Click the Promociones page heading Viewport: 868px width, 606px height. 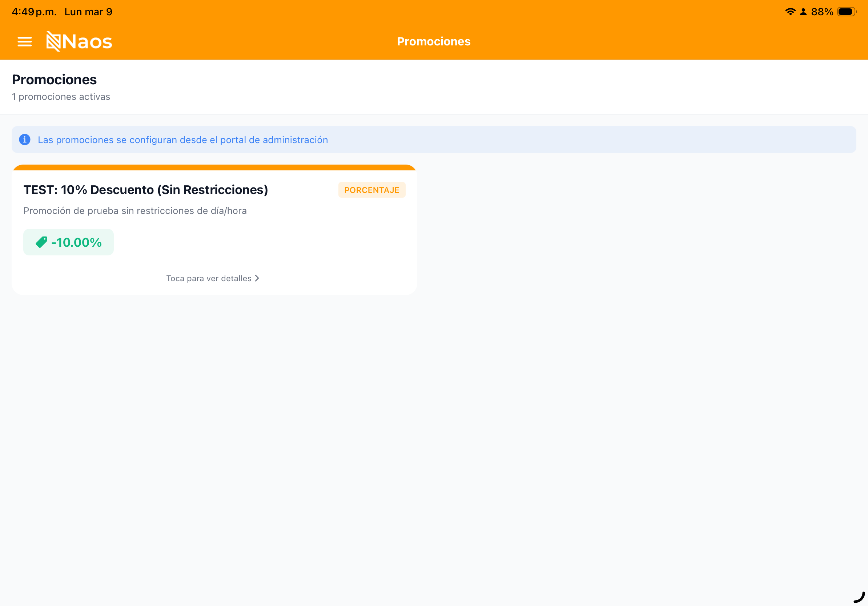pos(54,79)
